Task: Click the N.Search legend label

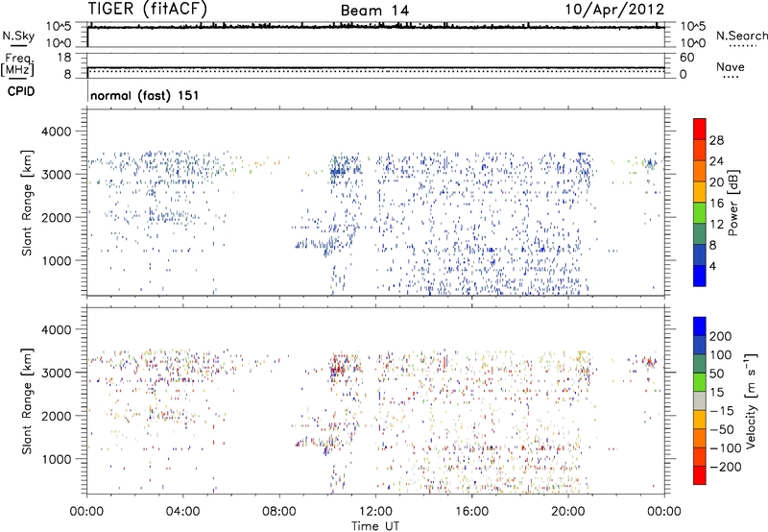Action: [x=741, y=36]
